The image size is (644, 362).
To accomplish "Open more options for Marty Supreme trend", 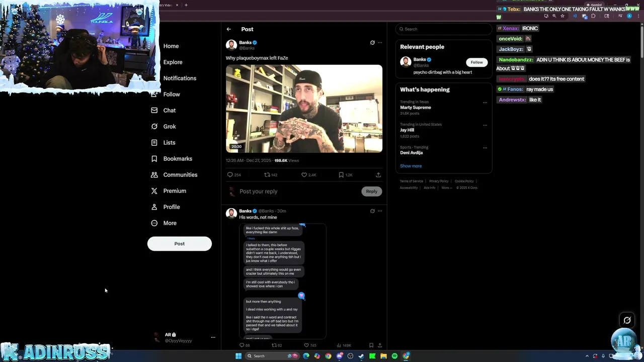I will pyautogui.click(x=485, y=103).
